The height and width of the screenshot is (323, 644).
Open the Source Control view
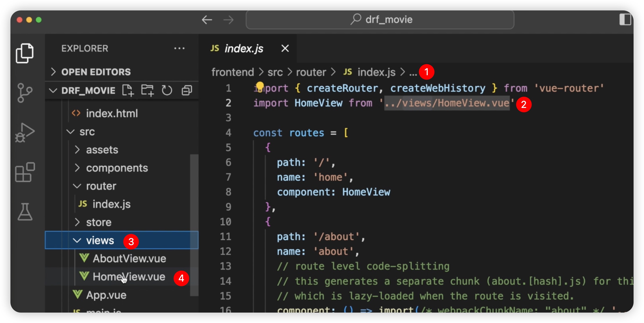pyautogui.click(x=25, y=93)
